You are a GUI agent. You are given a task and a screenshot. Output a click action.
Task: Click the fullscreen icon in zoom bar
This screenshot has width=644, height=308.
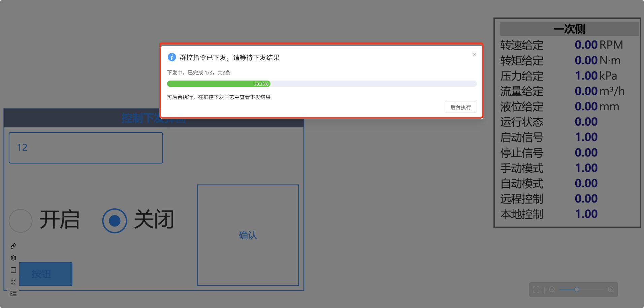[536, 289]
